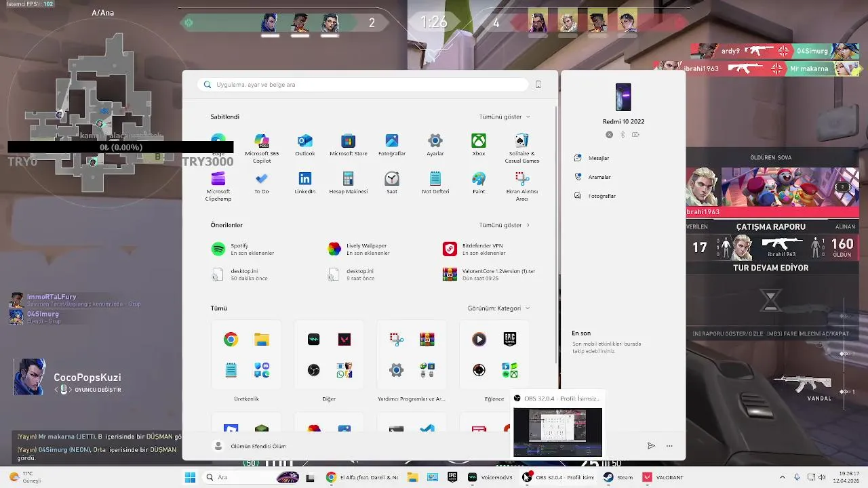Open Solitaire & Casual Games
Image resolution: width=868 pixels, height=488 pixels.
click(x=522, y=148)
